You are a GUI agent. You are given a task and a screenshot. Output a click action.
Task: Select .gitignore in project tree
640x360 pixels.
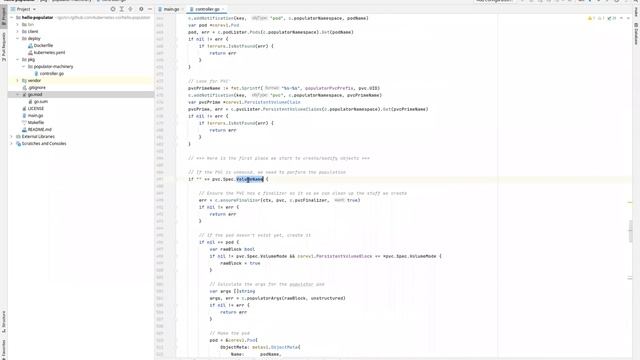tap(37, 87)
